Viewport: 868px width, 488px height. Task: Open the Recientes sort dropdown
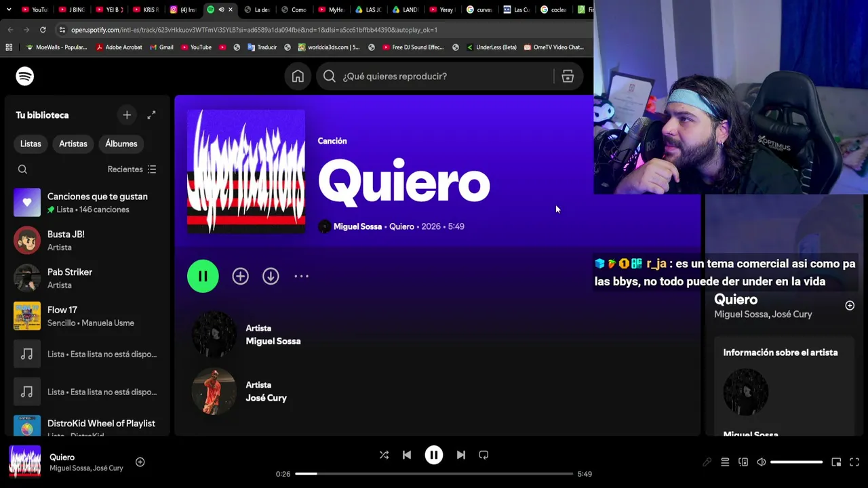pyautogui.click(x=132, y=169)
